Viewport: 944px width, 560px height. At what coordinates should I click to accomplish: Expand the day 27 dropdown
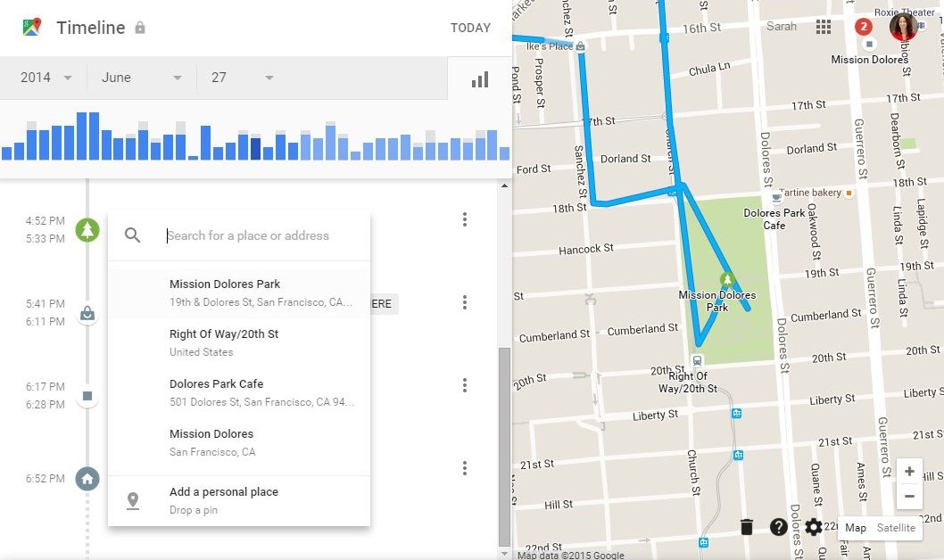pyautogui.click(x=242, y=78)
